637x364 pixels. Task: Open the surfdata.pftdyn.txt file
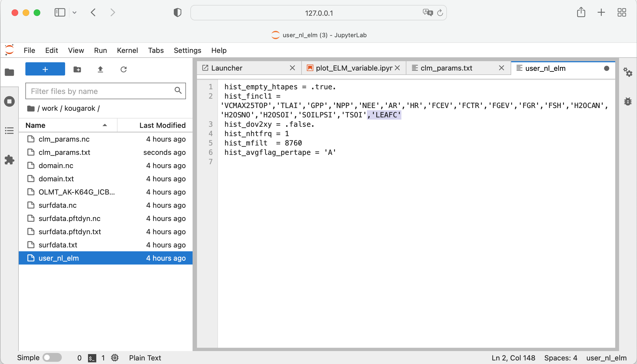pos(70,232)
